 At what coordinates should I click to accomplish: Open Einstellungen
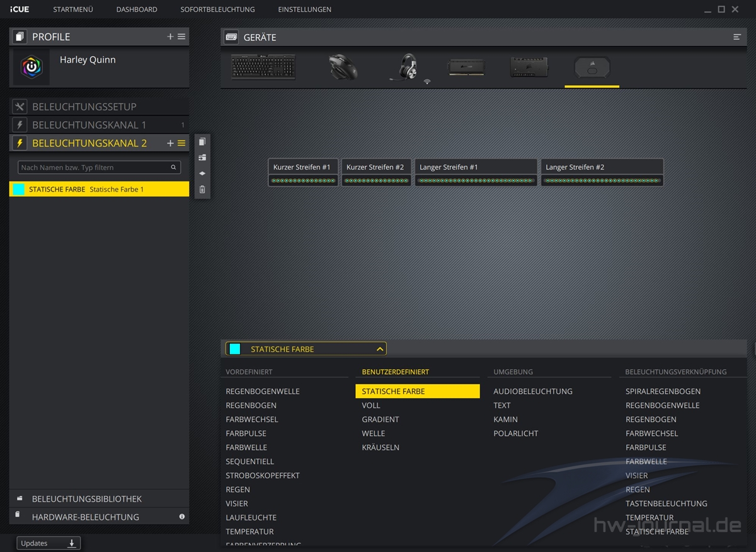pos(304,9)
